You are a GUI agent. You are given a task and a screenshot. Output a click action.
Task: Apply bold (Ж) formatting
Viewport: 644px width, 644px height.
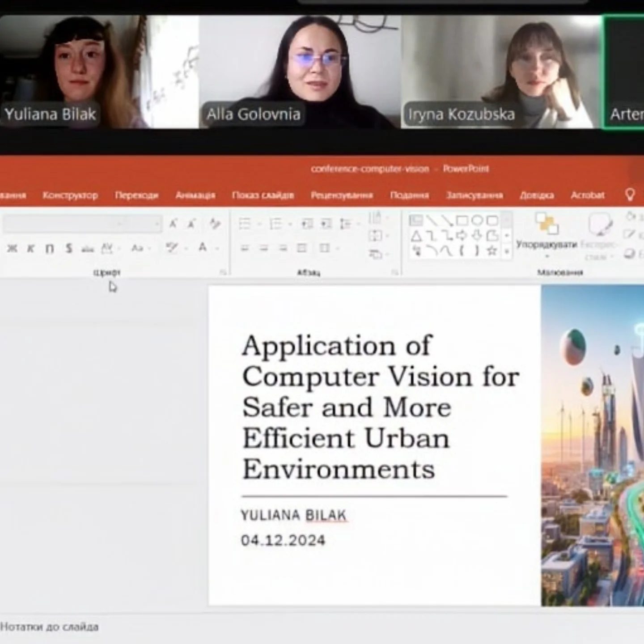12,248
